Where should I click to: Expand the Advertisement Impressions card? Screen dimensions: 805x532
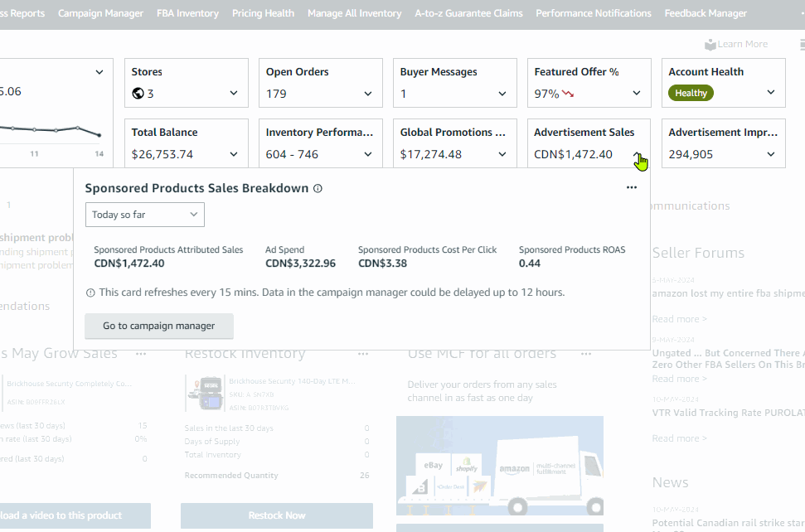[771, 154]
